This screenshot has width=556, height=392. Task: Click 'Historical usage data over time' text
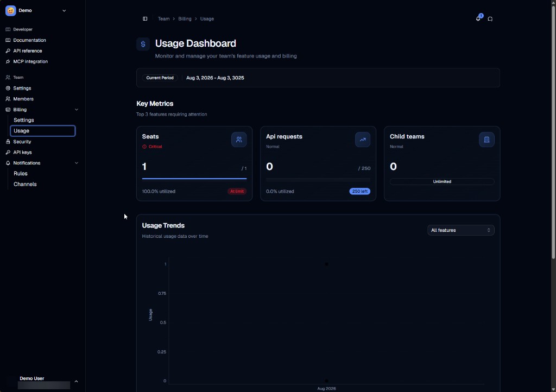coord(175,236)
